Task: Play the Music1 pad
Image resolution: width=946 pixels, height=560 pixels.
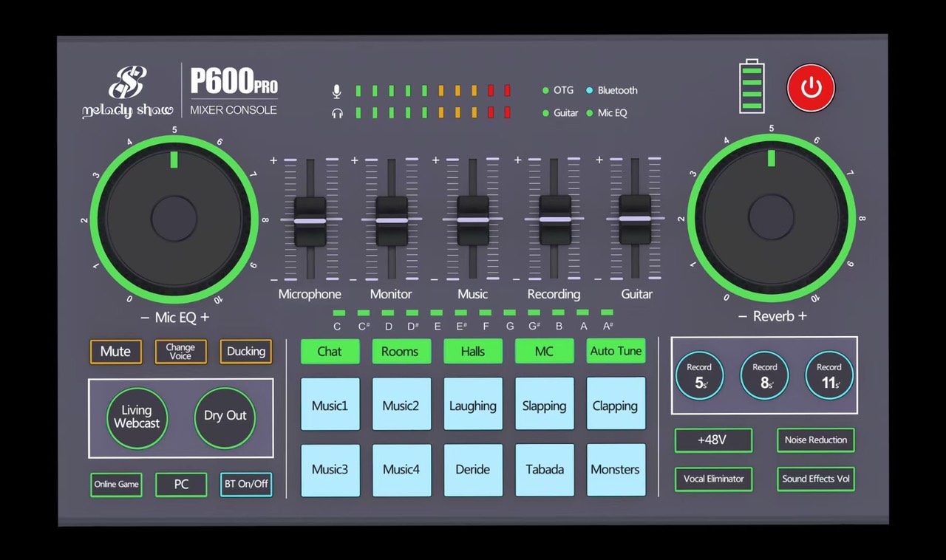Action: (x=330, y=404)
